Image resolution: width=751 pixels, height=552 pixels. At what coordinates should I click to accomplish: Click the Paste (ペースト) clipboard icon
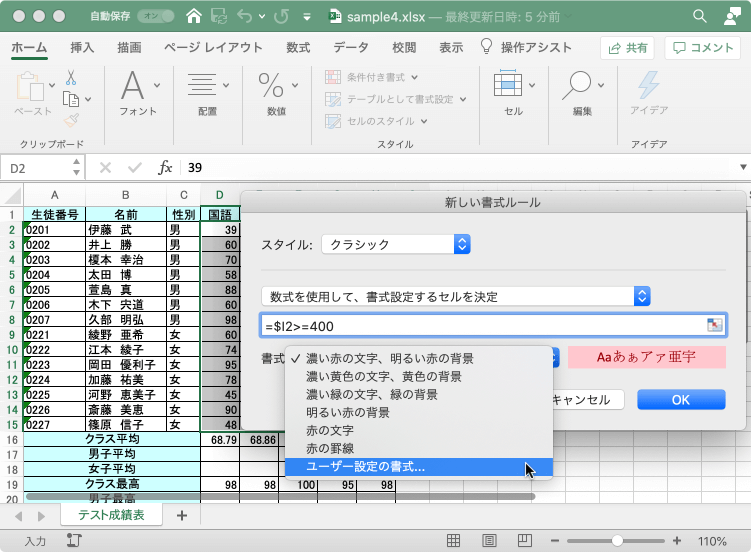[30, 88]
